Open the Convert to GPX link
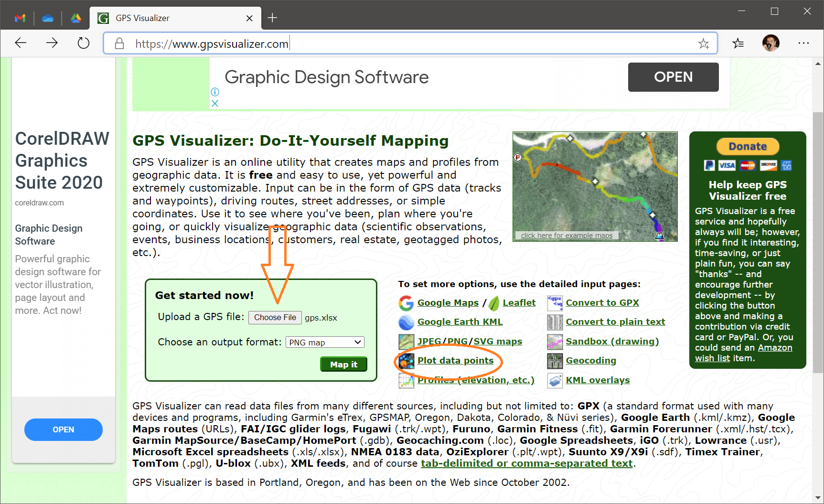Screen dimensions: 824x504 tap(602, 303)
